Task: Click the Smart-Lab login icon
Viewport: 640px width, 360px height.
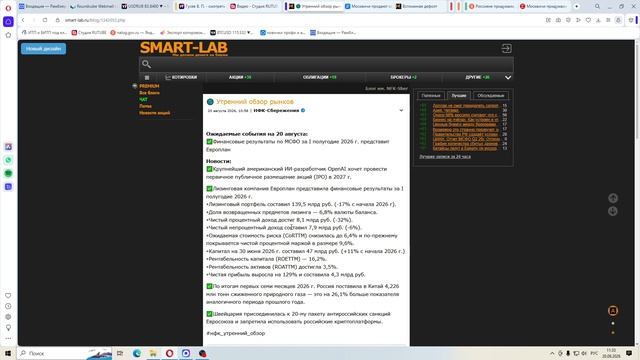Action: click(506, 49)
